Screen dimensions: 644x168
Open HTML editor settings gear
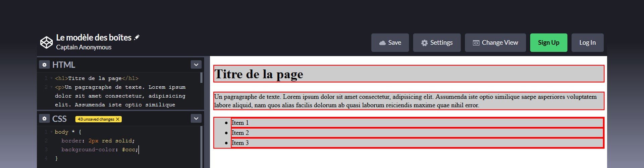click(44, 65)
